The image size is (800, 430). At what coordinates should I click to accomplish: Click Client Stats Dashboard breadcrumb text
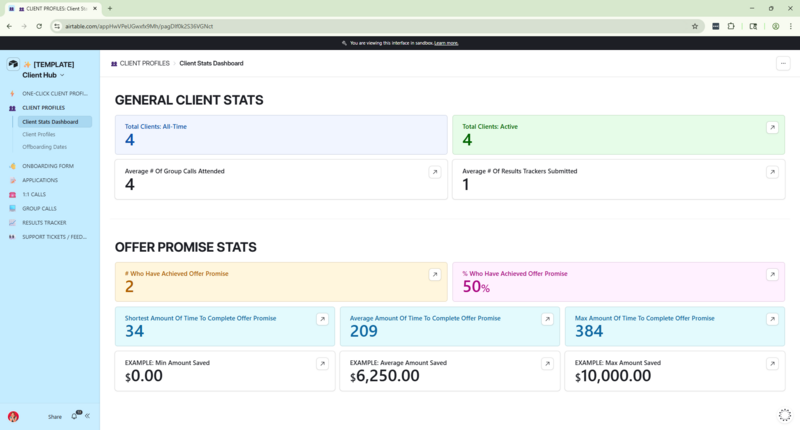point(211,63)
